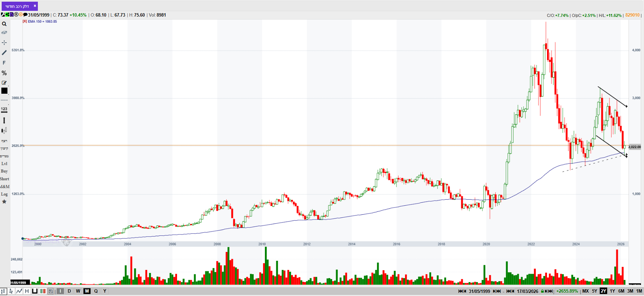Select the trend line drawing tool
Image resolution: width=644 pixels, height=296 pixels.
pyautogui.click(x=4, y=52)
